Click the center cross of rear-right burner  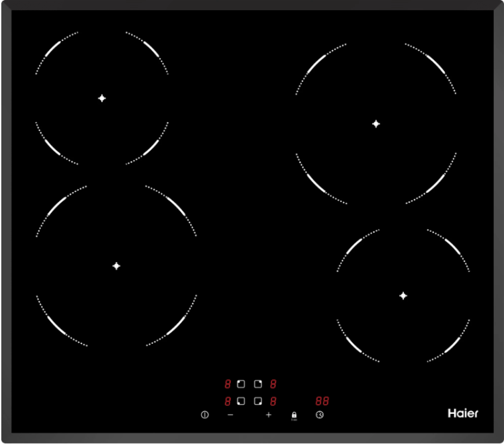click(376, 124)
